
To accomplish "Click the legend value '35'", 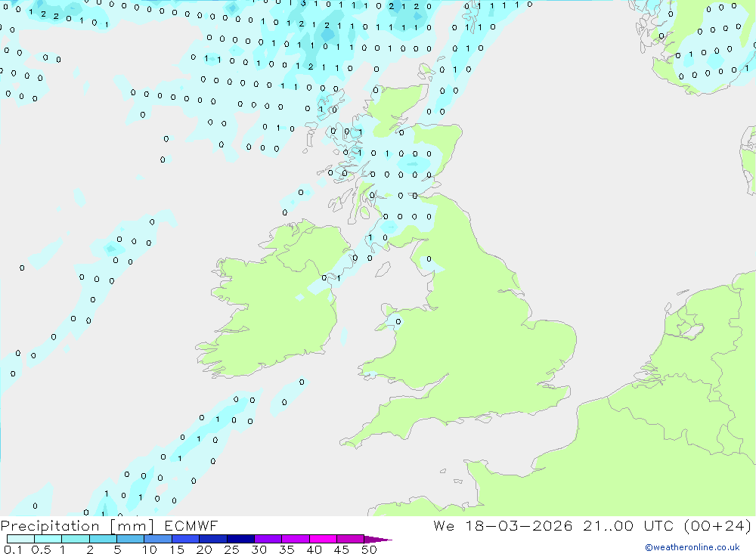I will pos(287,549).
